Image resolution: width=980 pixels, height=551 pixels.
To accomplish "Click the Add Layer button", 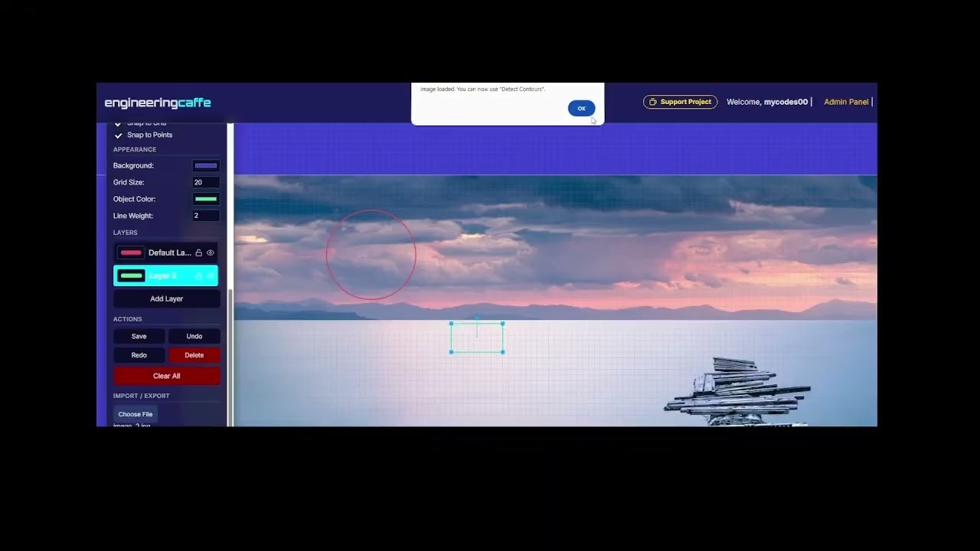I will pos(166,298).
